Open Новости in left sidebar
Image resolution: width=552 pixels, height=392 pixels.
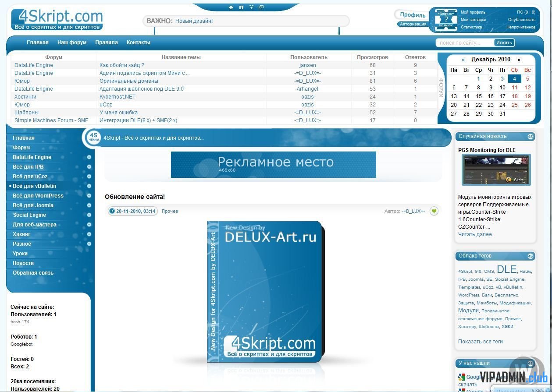23,263
